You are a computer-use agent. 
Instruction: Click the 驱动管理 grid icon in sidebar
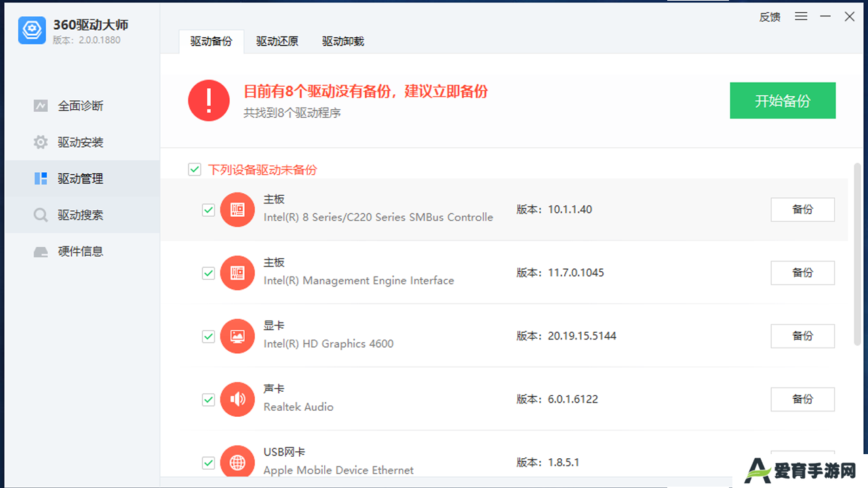click(x=41, y=179)
